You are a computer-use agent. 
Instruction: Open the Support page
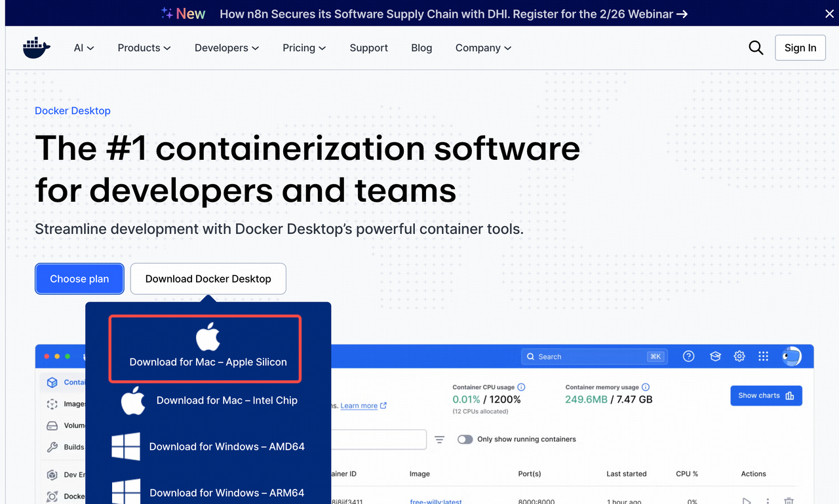point(369,48)
